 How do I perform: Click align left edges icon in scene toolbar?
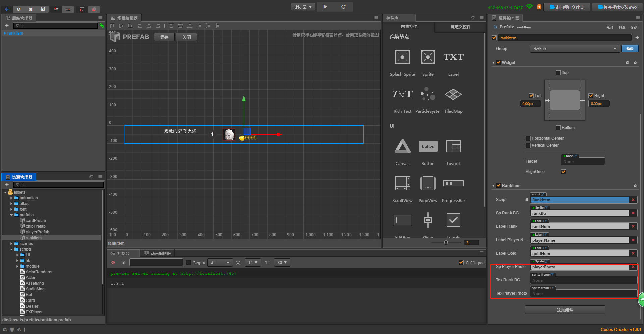coord(140,26)
